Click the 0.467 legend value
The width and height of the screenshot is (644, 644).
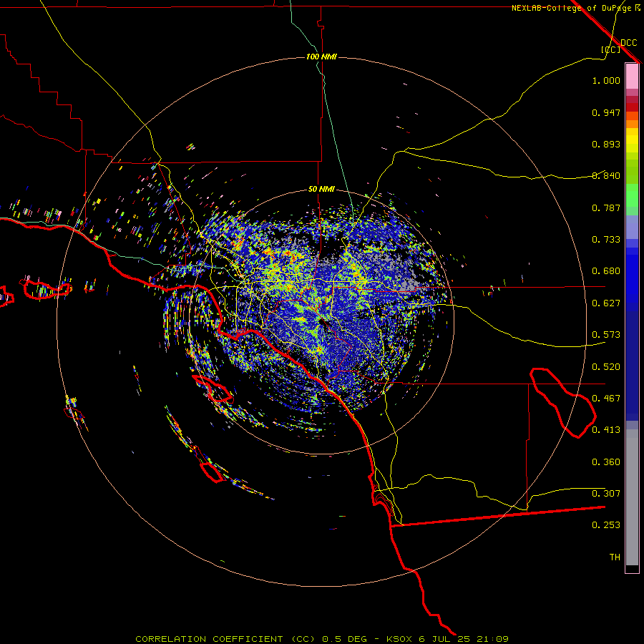606,399
